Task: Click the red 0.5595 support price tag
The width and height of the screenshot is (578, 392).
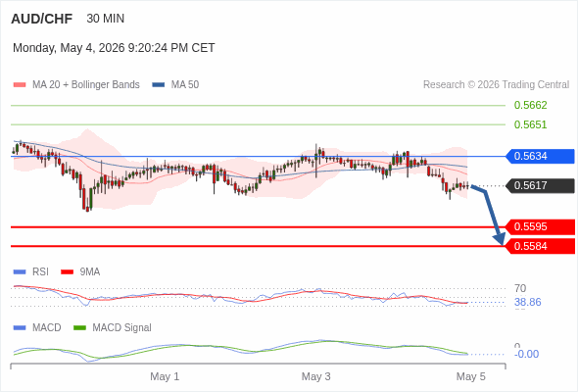Action: coord(540,226)
